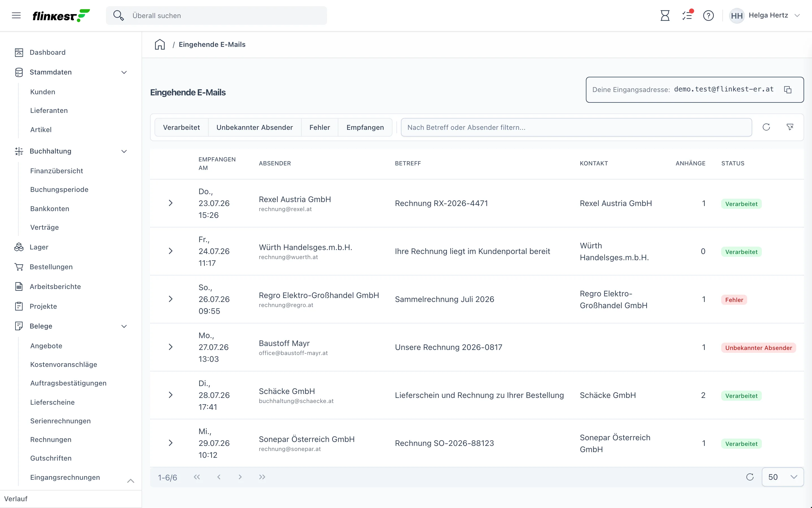812x508 pixels.
Task: Open Rechnungen in the sidebar
Action: click(51, 439)
